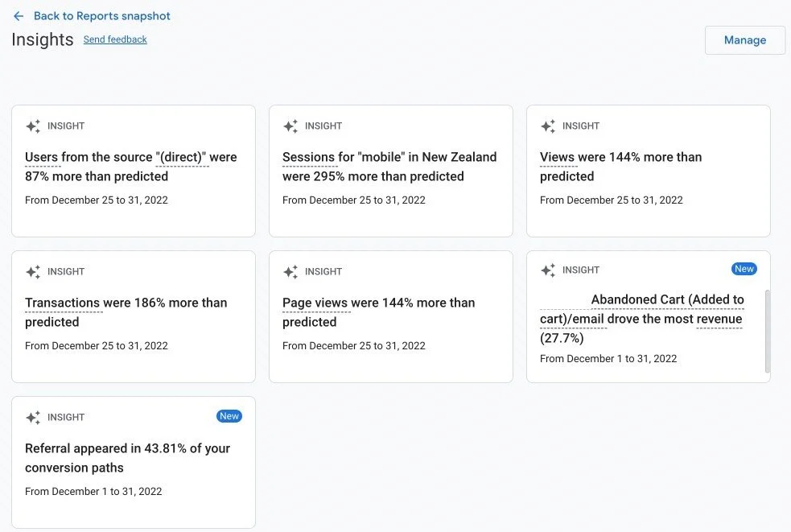Click the underlined Page views term
Screen dimensions: 791x532
[315, 303]
